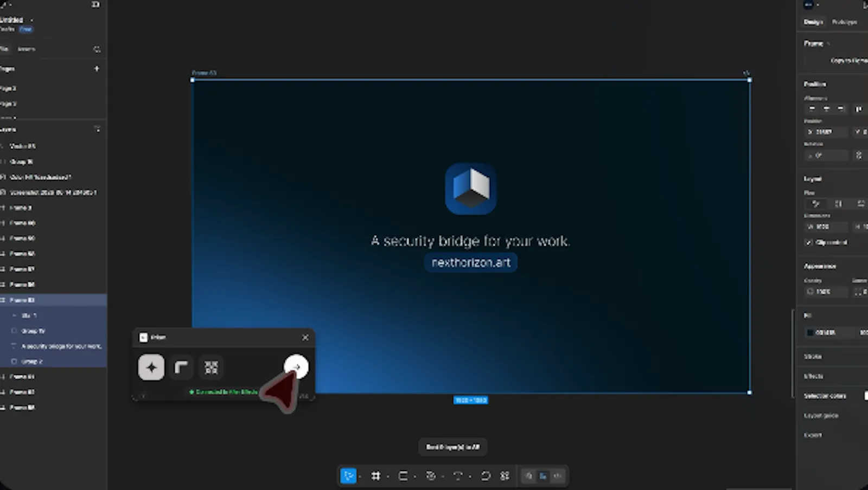Click the headline 'A security bridge for your work.' on canvas
The width and height of the screenshot is (868, 490).
470,241
